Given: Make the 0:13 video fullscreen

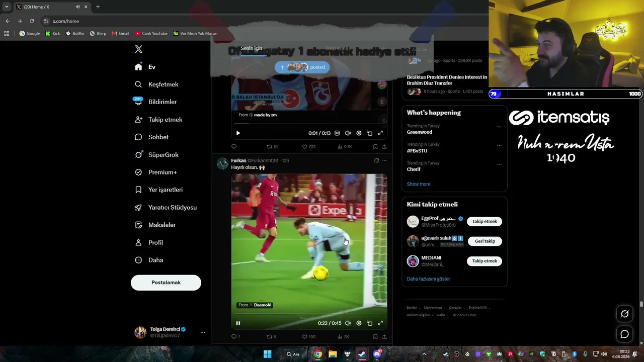Looking at the screenshot, I should click(x=380, y=133).
